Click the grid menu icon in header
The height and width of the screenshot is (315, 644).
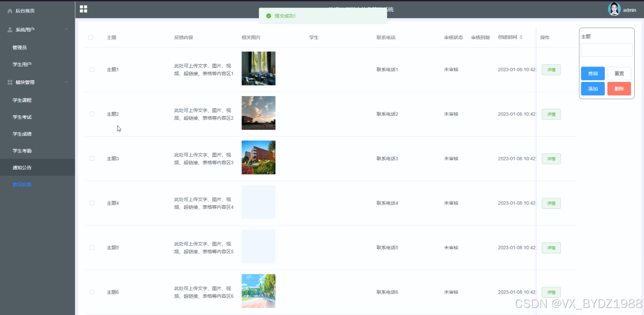tap(83, 9)
